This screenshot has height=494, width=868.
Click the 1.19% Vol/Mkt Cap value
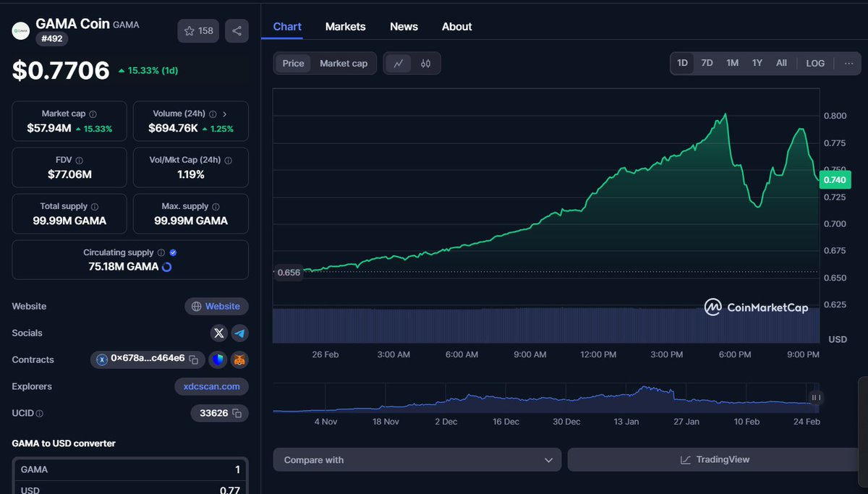pos(191,174)
